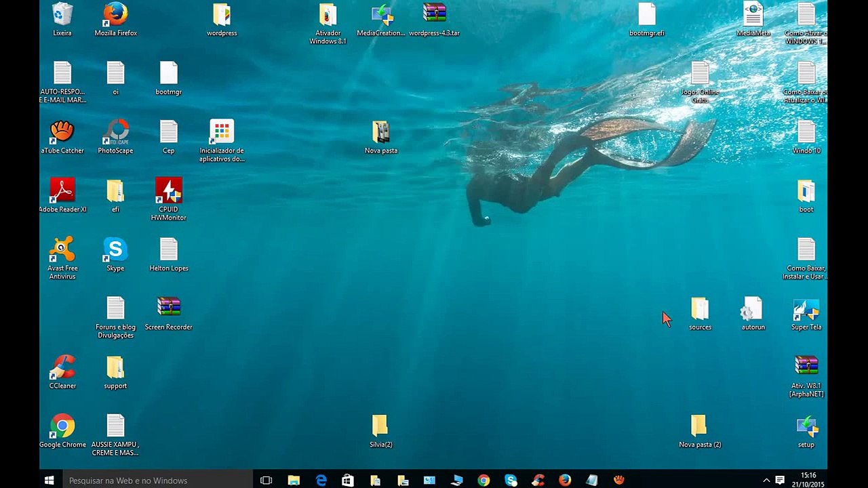Select the Adobe Reader XI shortcut

pos(62,196)
